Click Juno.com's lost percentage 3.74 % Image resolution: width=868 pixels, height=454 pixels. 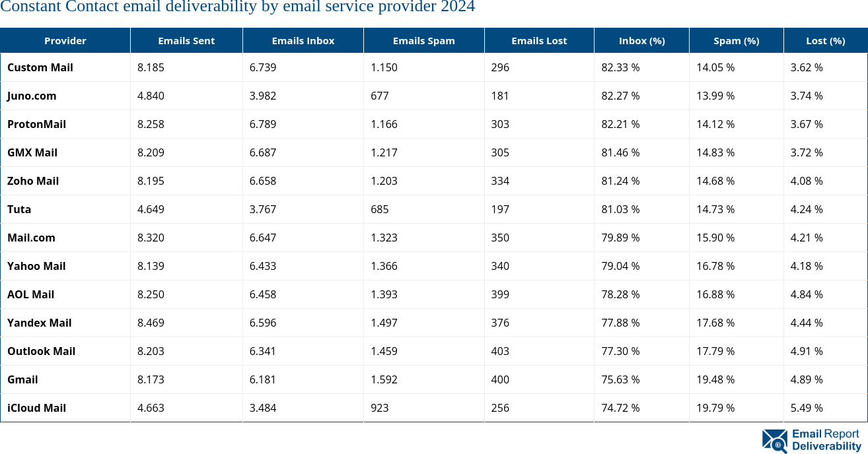click(x=807, y=96)
